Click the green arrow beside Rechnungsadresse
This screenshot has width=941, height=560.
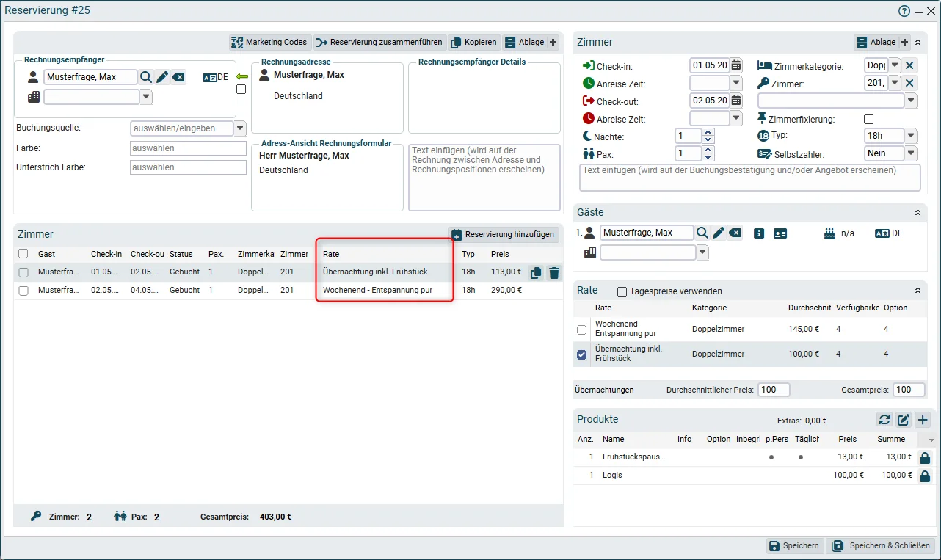tap(242, 76)
